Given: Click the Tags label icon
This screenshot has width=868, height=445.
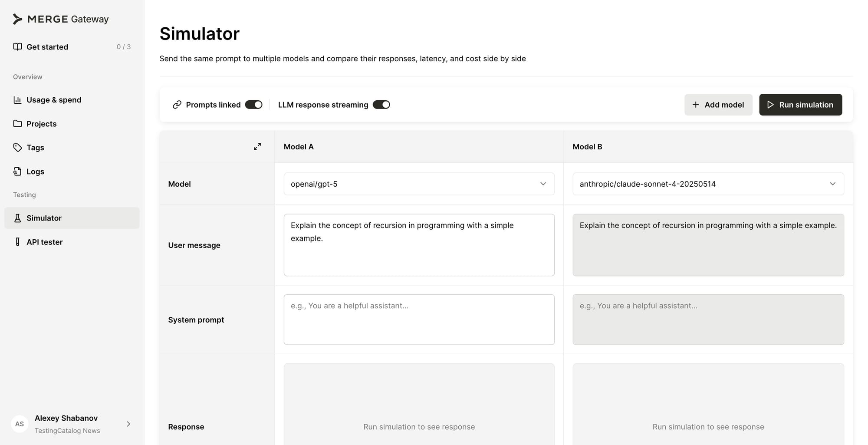Looking at the screenshot, I should click(x=17, y=148).
